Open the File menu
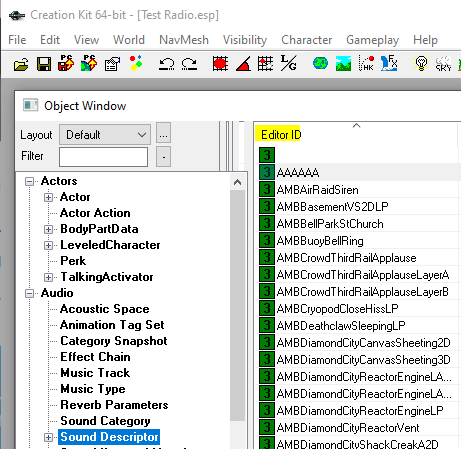The width and height of the screenshot is (461, 449). click(17, 40)
